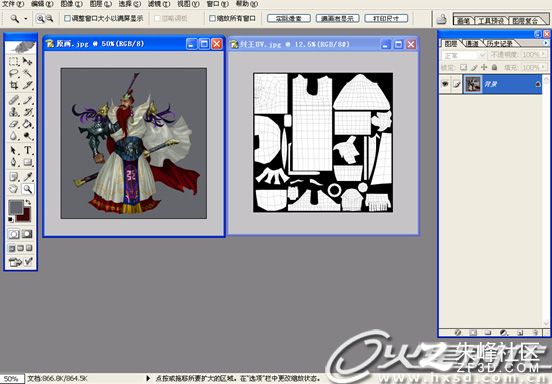Select the Notes tool

coord(13,177)
